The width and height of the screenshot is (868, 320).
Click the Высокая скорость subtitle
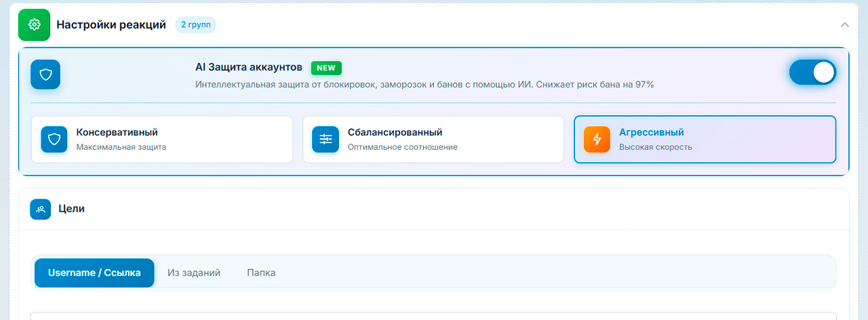coord(656,146)
